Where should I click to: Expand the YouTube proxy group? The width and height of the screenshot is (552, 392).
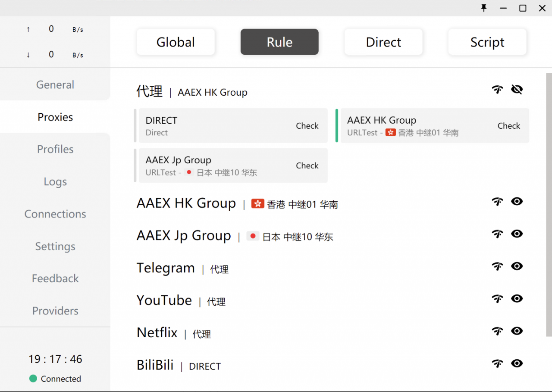click(x=164, y=300)
